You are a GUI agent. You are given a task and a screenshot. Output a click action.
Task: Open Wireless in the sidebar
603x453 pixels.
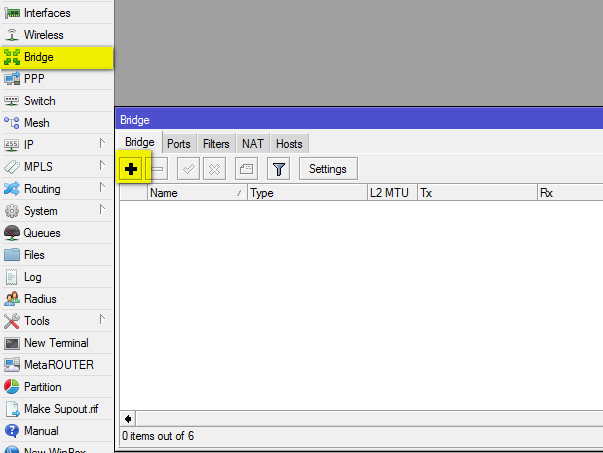(43, 35)
